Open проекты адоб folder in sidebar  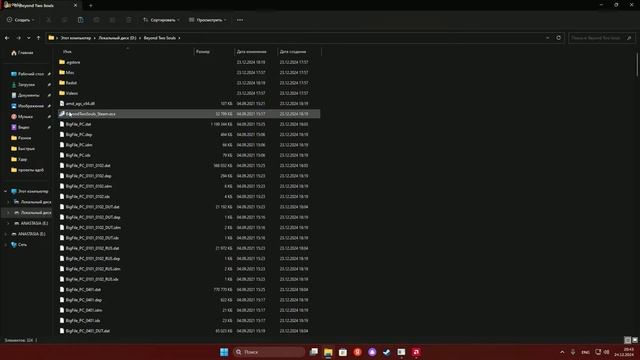coord(27,170)
